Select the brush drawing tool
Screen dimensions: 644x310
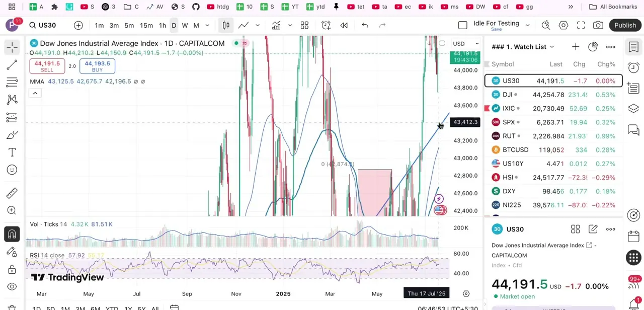(x=12, y=135)
